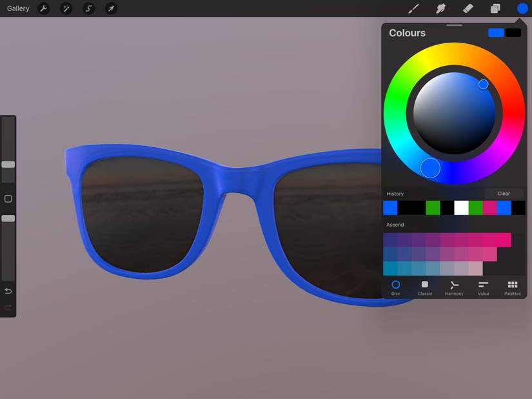This screenshot has height=399, width=532.
Task: Pick pink from colour history
Action: pos(489,208)
